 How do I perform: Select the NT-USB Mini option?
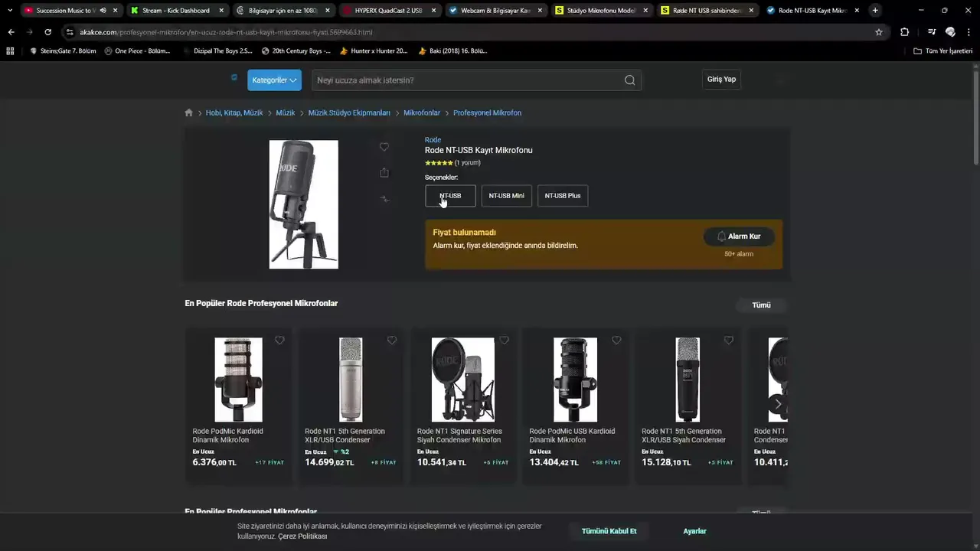(506, 196)
